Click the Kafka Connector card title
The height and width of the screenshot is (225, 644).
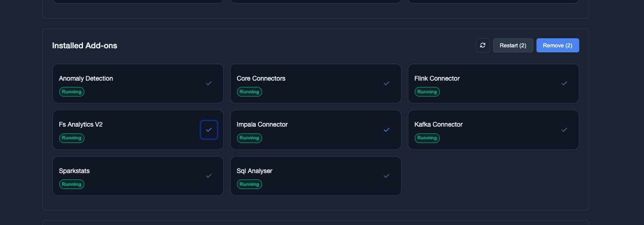pos(438,124)
